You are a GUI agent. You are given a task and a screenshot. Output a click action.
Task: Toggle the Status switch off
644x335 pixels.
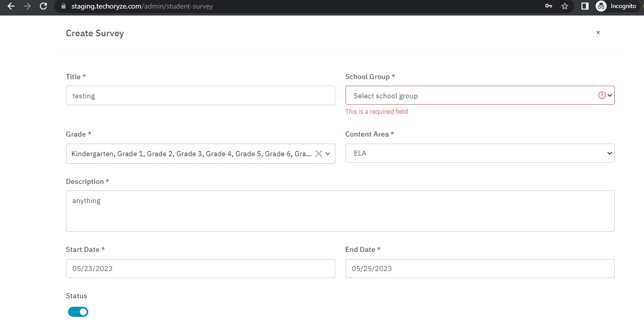pos(78,312)
